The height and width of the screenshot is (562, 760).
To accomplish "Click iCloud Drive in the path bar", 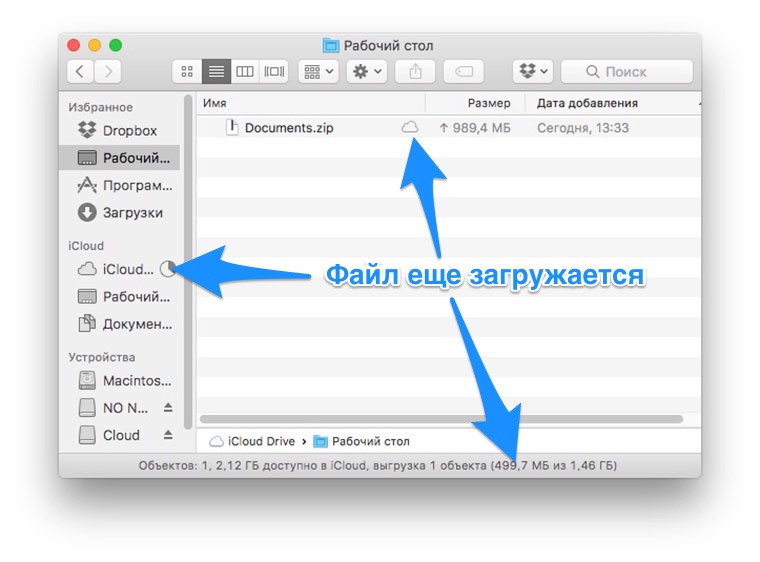I will pos(252,441).
